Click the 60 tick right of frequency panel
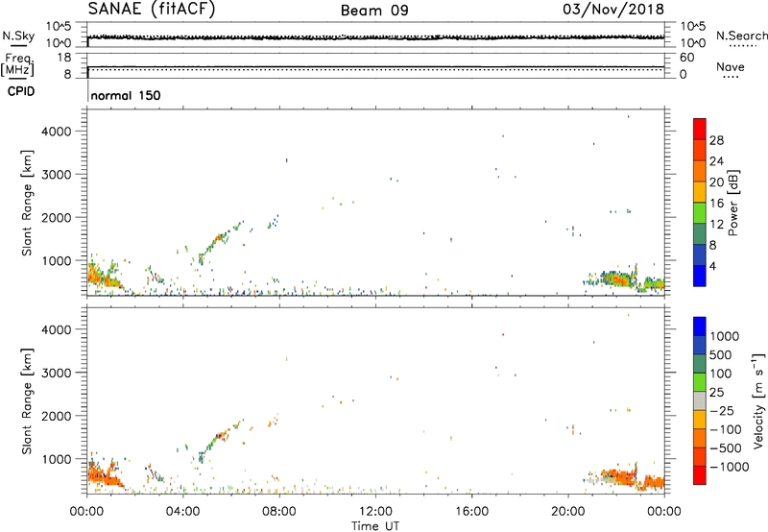Screen dimensions: 768x532 pyautogui.click(x=687, y=58)
